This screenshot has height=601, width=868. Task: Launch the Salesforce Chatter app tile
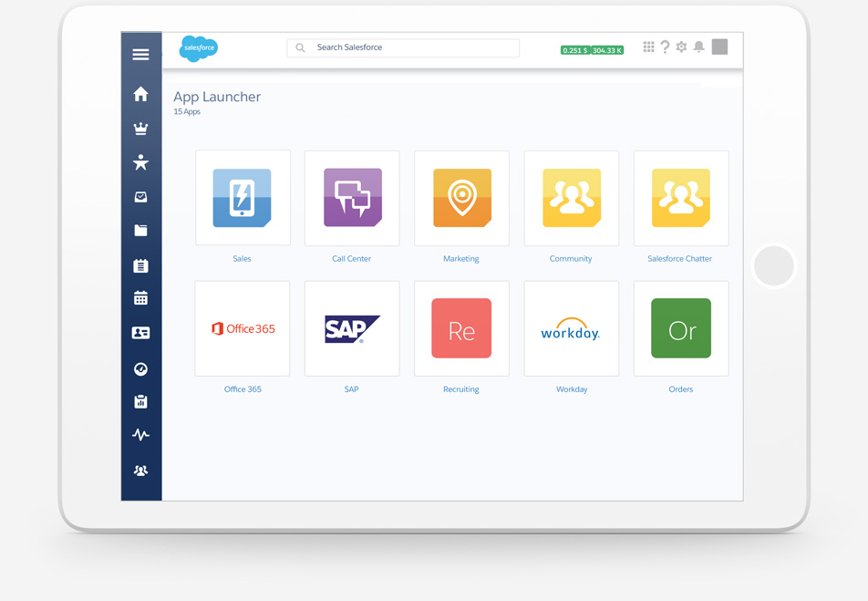click(x=681, y=198)
